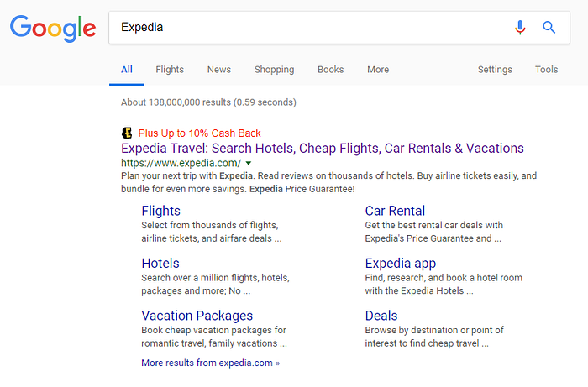Open the News tab
The height and width of the screenshot is (387, 588).
click(219, 70)
